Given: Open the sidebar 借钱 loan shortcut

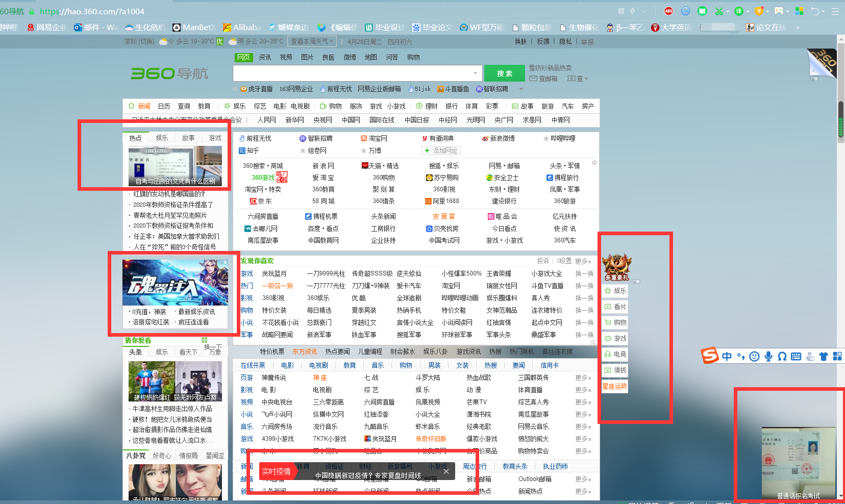Looking at the screenshot, I should pos(615,370).
